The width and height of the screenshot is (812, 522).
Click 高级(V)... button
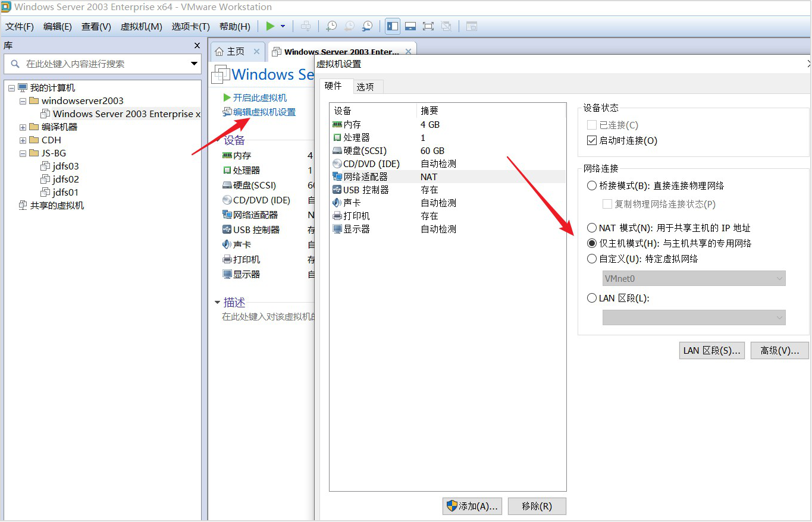pos(779,351)
